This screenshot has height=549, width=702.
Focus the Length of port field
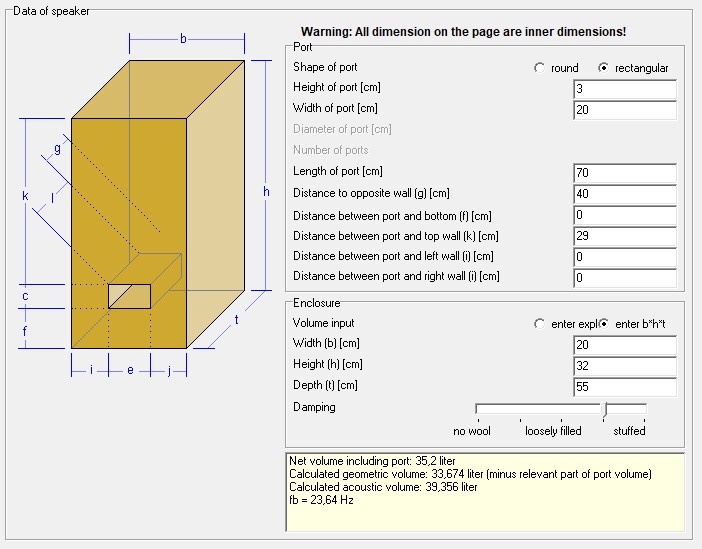(x=625, y=173)
